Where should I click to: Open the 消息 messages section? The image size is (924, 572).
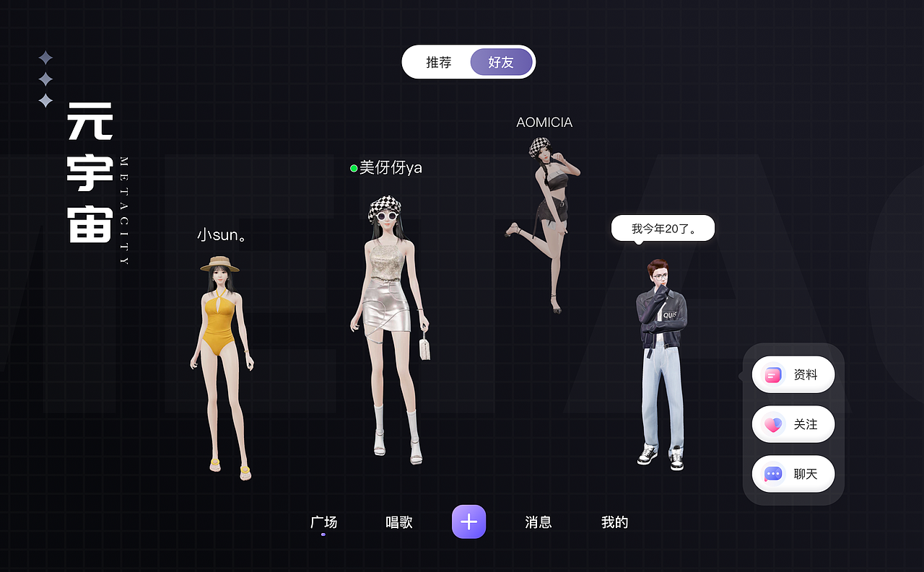[537, 522]
